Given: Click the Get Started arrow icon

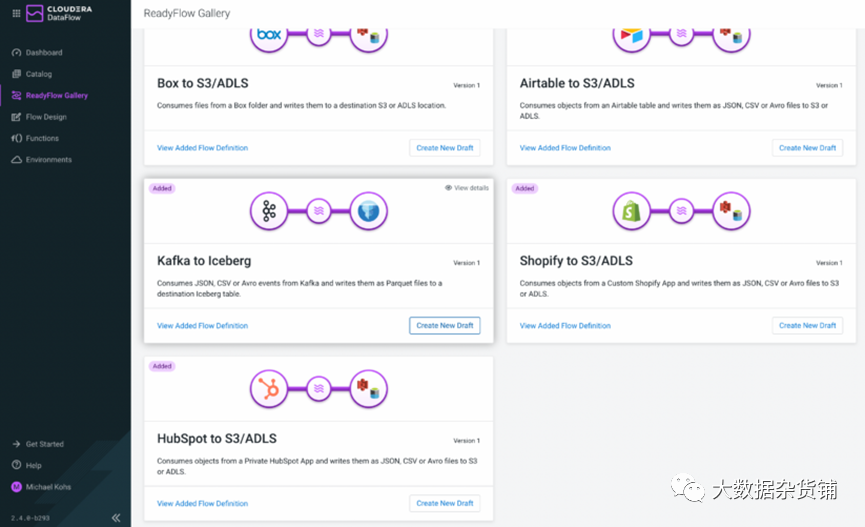Looking at the screenshot, I should click(x=16, y=444).
